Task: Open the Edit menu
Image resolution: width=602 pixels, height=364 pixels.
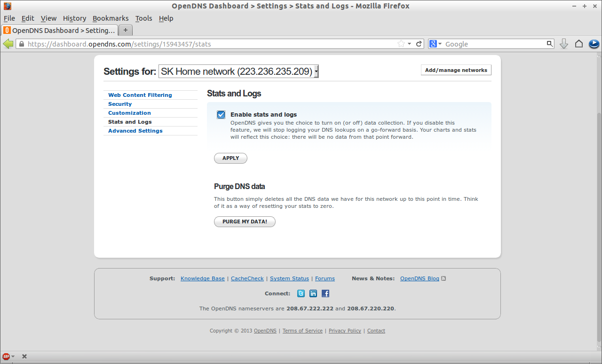Action: coord(28,18)
